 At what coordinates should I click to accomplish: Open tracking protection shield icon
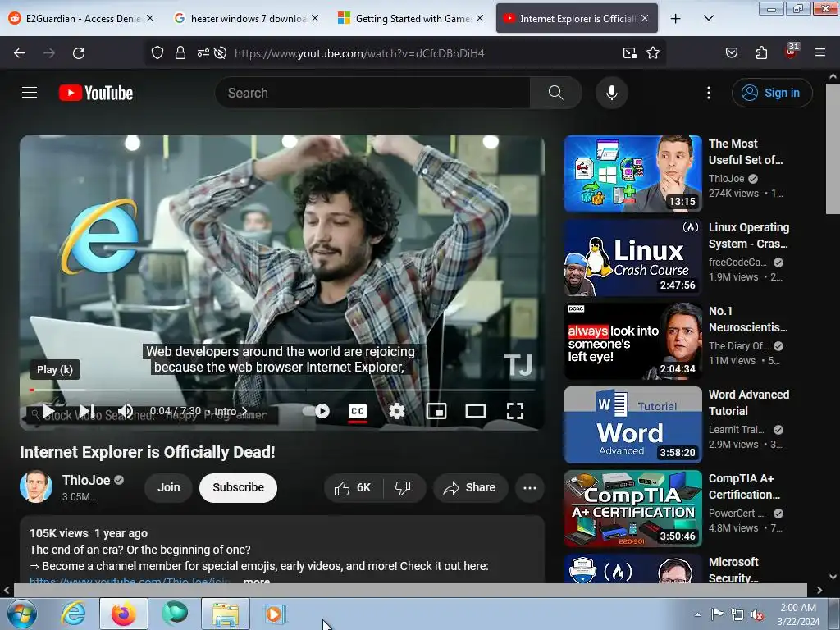[x=157, y=53]
